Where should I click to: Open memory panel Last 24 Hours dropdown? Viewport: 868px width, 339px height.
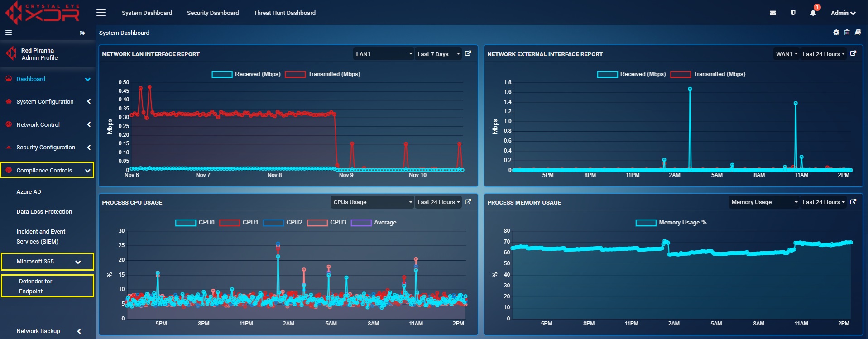(823, 202)
